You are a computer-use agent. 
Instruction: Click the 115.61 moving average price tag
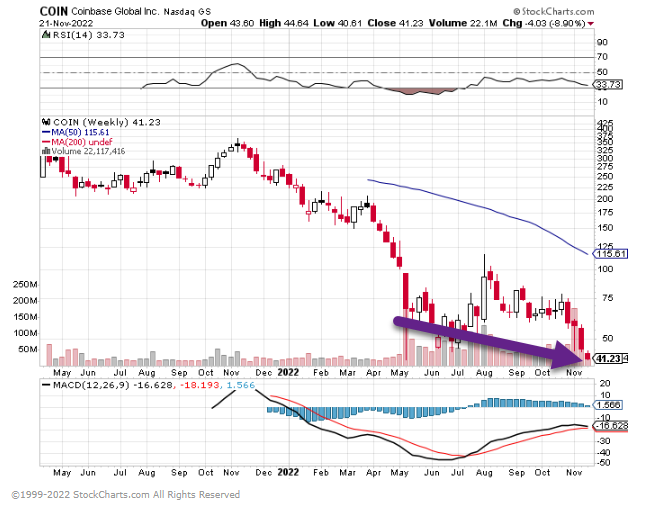(x=610, y=254)
